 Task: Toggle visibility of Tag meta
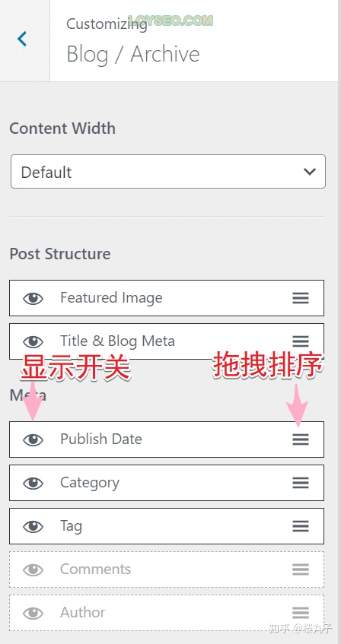[x=33, y=526]
